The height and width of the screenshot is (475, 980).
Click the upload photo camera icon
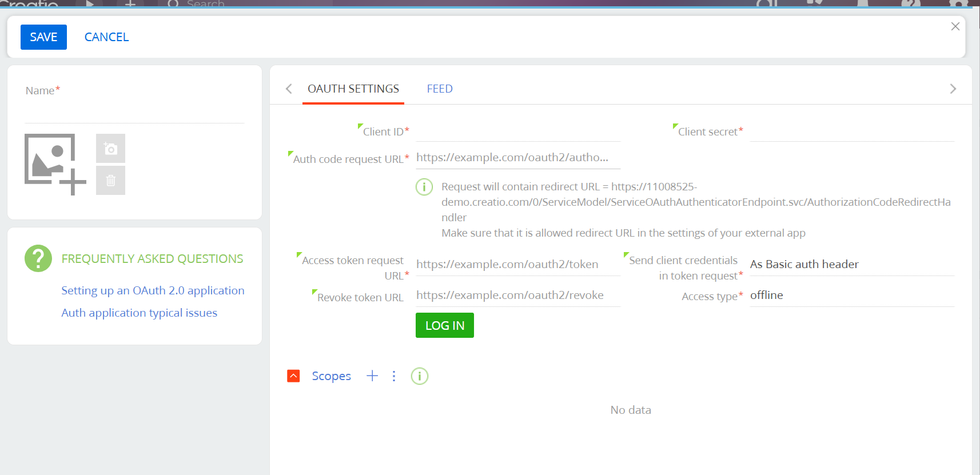110,149
